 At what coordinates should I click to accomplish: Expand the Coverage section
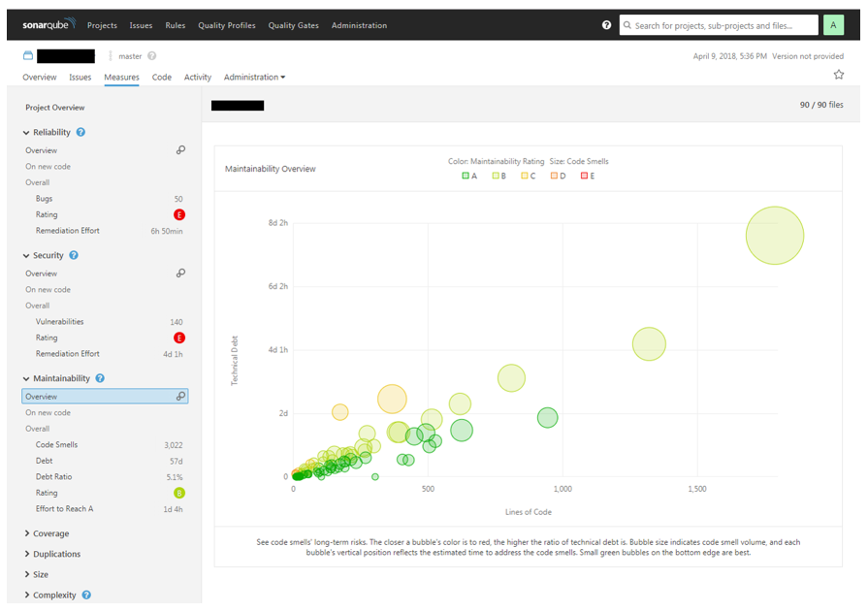pyautogui.click(x=50, y=533)
